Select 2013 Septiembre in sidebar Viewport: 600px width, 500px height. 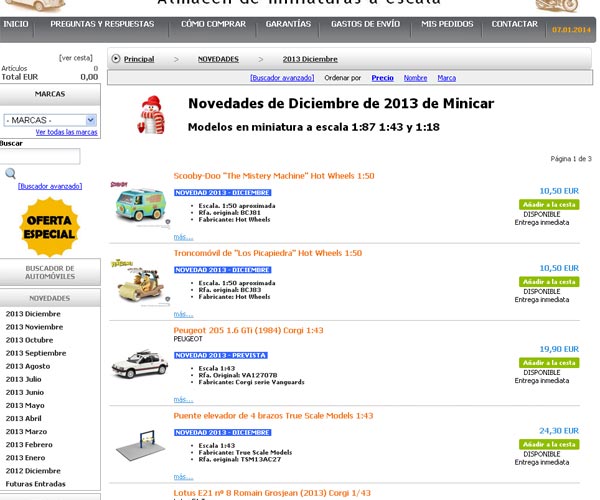[36, 353]
